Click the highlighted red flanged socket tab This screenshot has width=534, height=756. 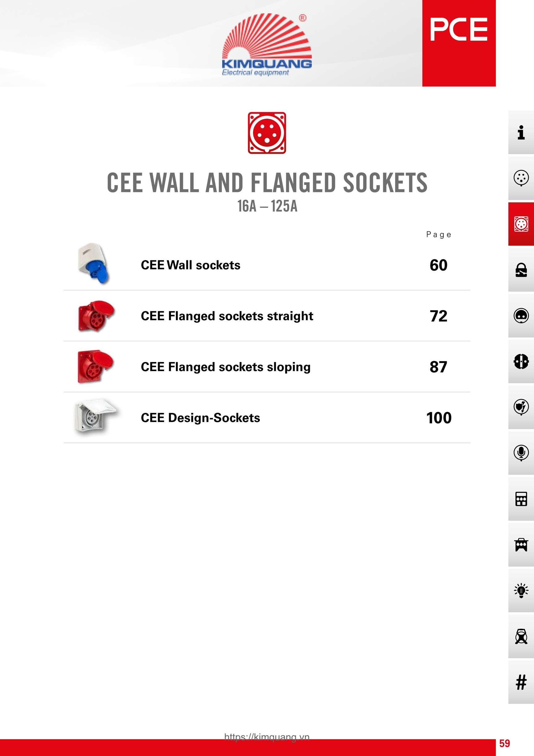pos(521,224)
